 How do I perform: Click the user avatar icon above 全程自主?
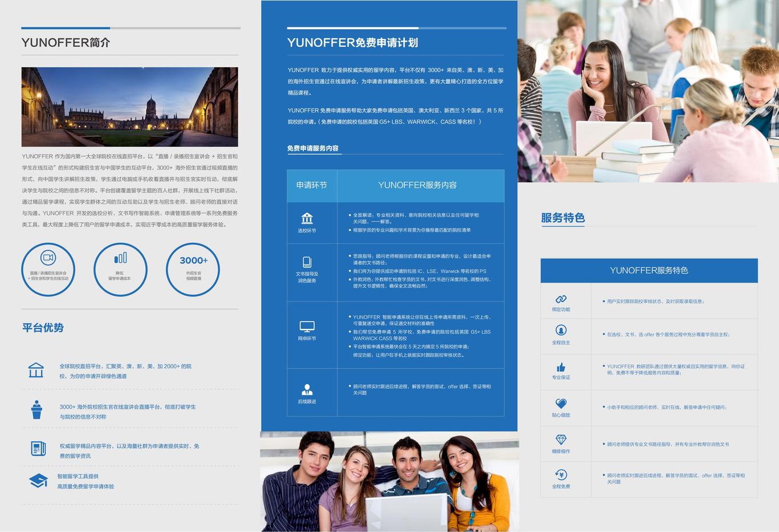561,330
